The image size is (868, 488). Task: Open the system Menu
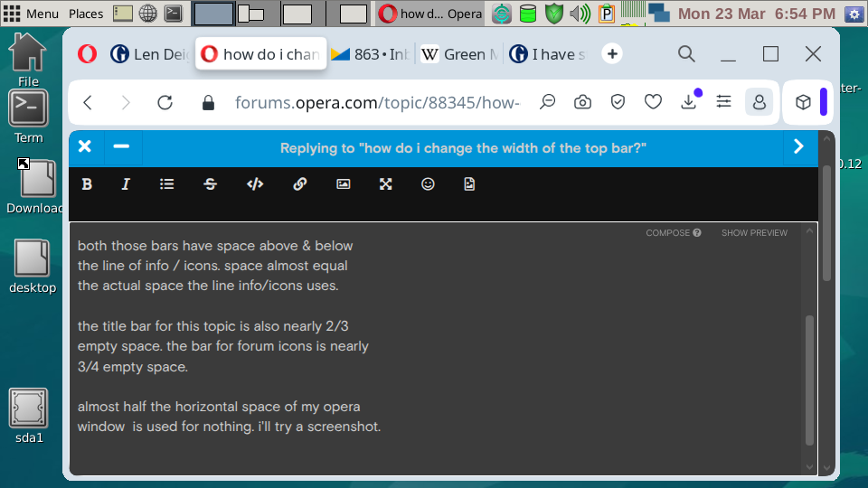[31, 14]
